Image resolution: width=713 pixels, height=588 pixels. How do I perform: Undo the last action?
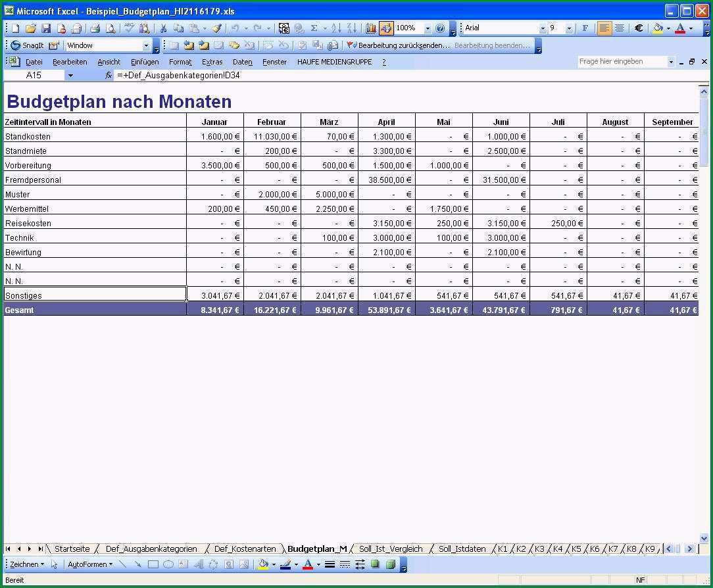tap(235, 28)
